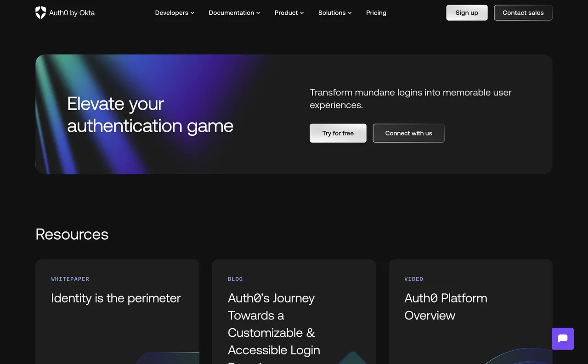Click the WHITEPAPER label on the first card
Viewport: 588px width, 364px height.
pyautogui.click(x=70, y=279)
